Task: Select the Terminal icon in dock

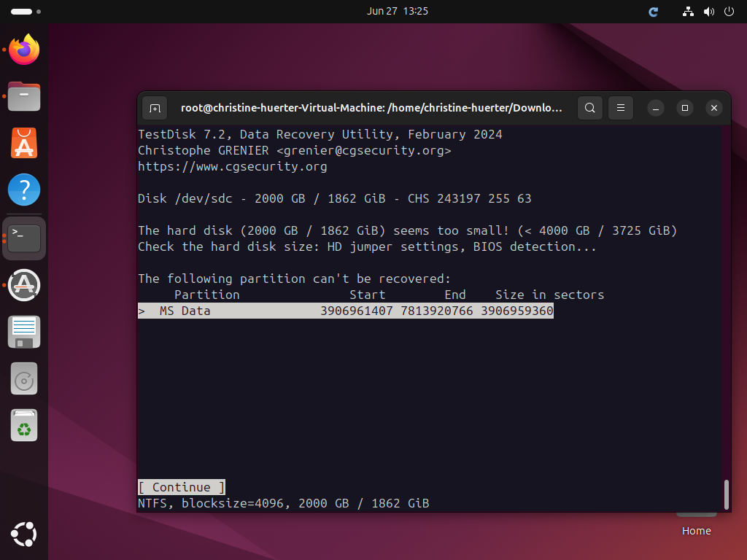Action: click(24, 238)
